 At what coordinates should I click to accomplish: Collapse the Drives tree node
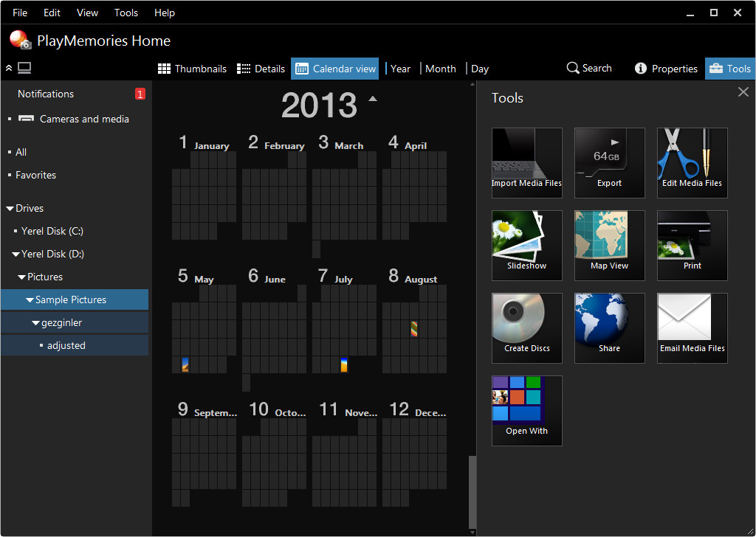(x=10, y=209)
